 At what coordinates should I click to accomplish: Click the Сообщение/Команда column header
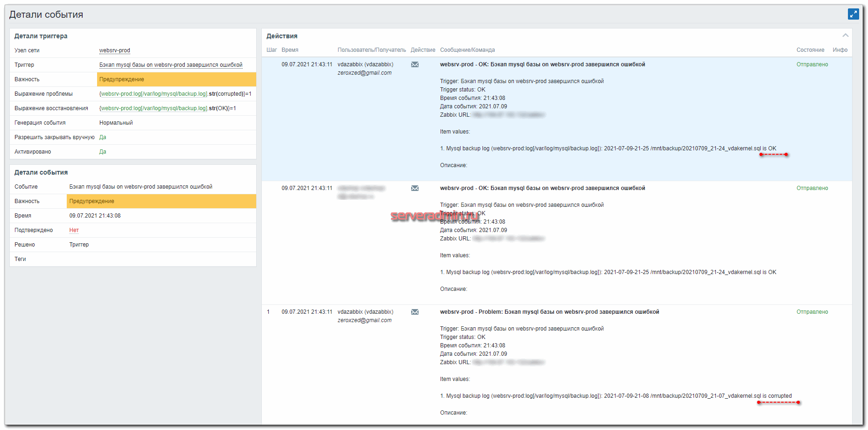467,50
